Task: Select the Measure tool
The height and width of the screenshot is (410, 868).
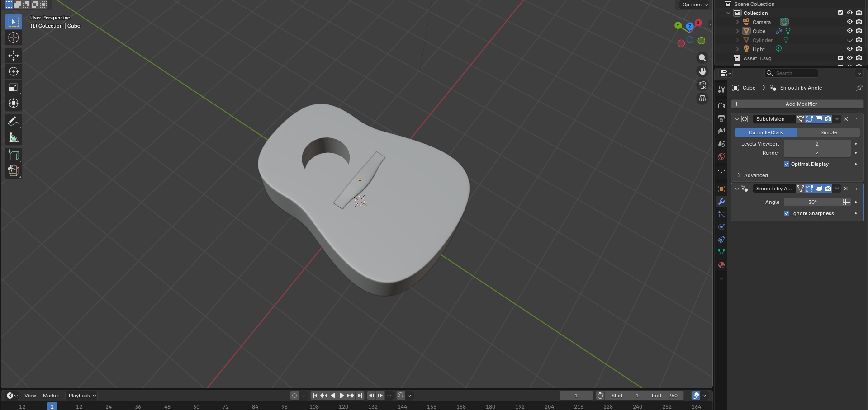Action: tap(14, 137)
